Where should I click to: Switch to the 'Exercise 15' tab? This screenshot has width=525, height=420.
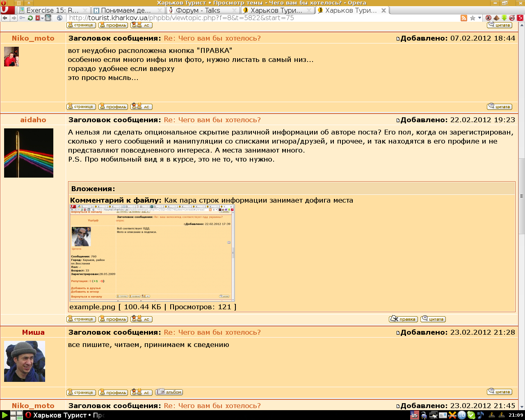coord(52,10)
